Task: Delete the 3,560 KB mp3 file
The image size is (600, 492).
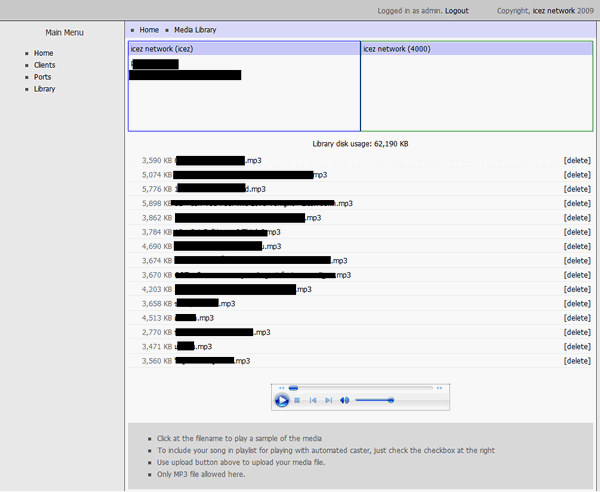Action: (577, 361)
